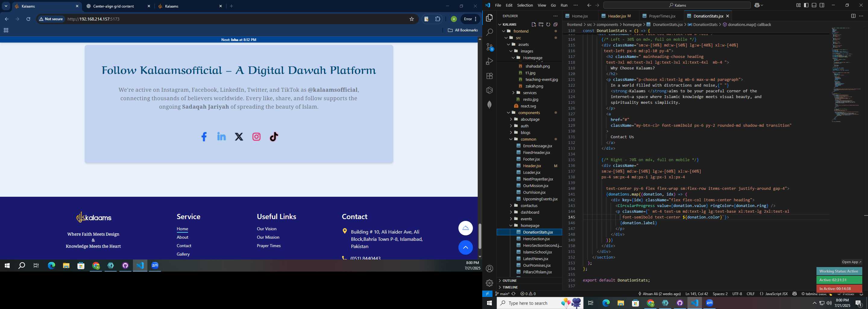The image size is (868, 309).
Task: Open the Run and Debug view in VS Code
Action: click(x=489, y=61)
